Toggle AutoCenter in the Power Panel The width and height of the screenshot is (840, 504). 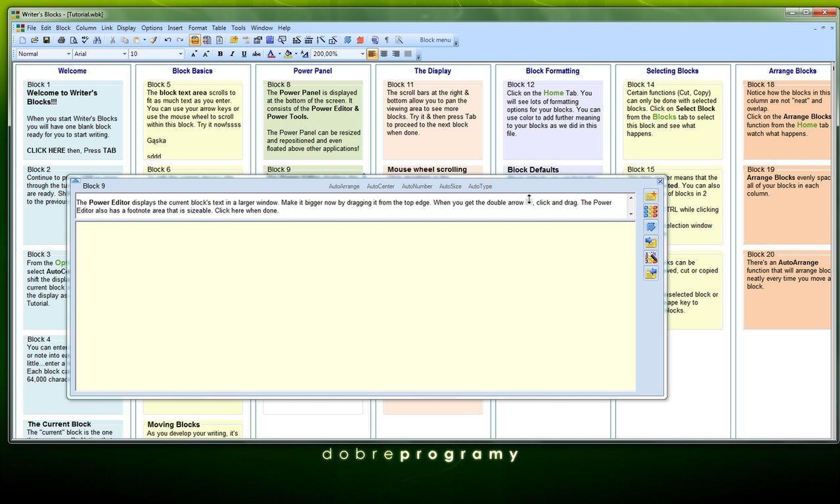point(381,186)
